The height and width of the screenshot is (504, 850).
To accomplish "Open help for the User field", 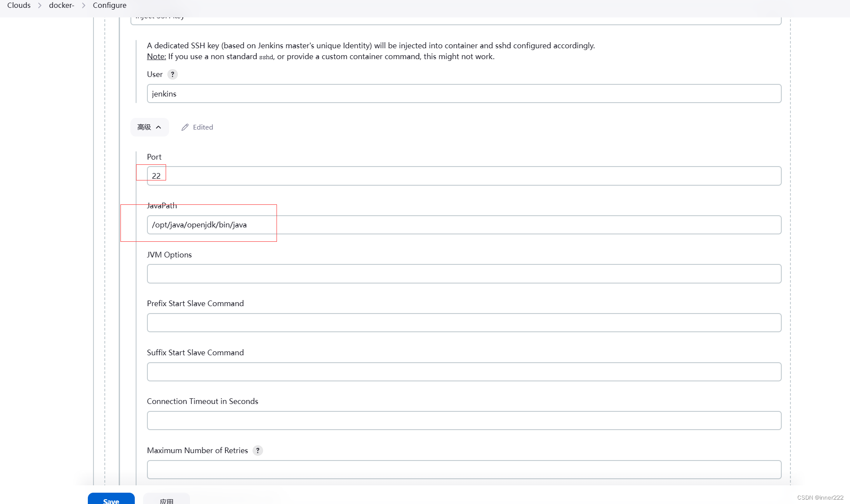I will coord(173,74).
